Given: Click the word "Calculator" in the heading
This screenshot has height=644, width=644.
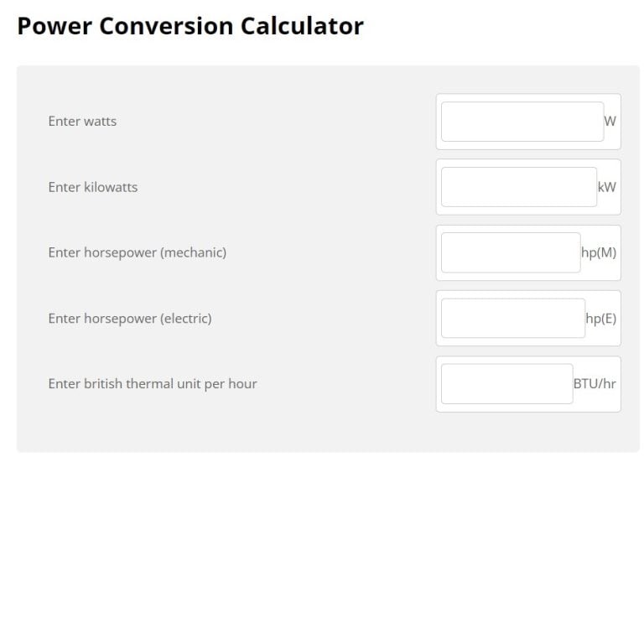Looking at the screenshot, I should coord(302,26).
